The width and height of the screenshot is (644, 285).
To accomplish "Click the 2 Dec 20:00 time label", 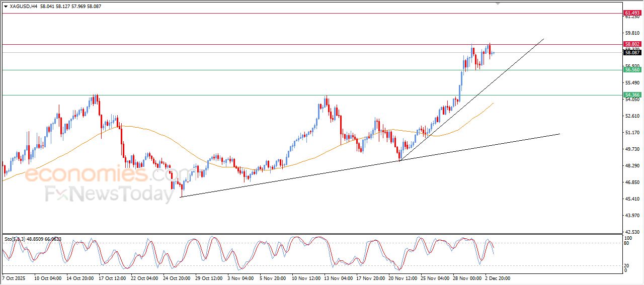I will tap(498, 278).
